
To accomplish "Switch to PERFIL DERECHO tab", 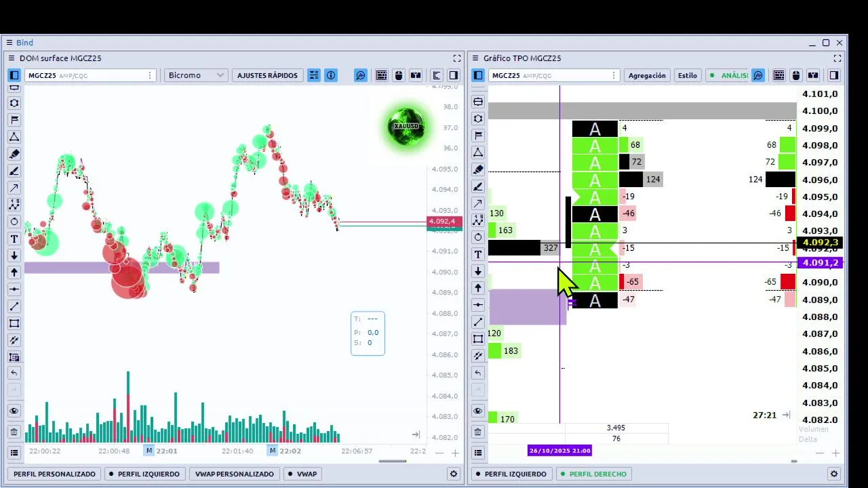I will pyautogui.click(x=593, y=474).
